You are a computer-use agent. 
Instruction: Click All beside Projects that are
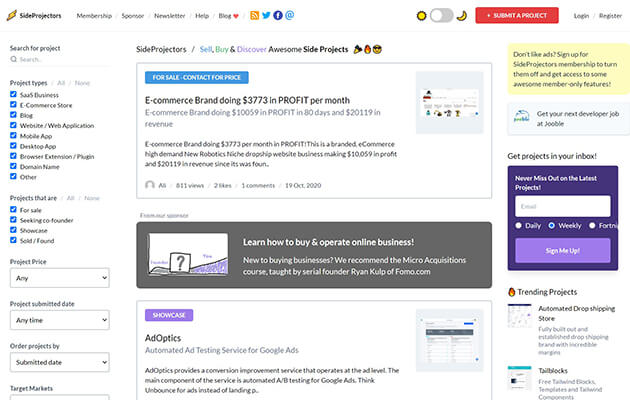point(70,198)
